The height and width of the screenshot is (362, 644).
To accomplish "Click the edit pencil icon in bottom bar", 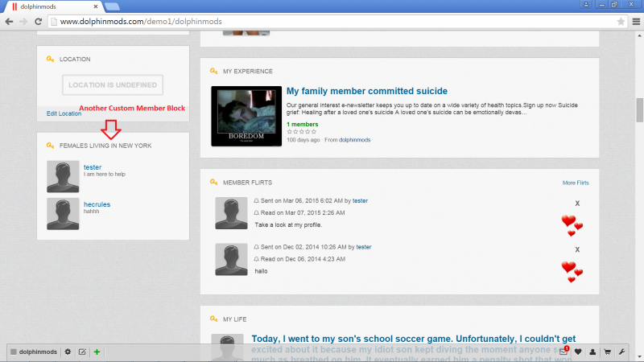I will coord(82,352).
